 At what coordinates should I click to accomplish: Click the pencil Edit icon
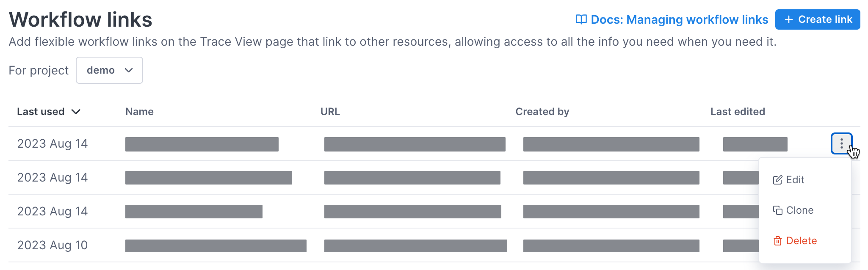pos(777,180)
